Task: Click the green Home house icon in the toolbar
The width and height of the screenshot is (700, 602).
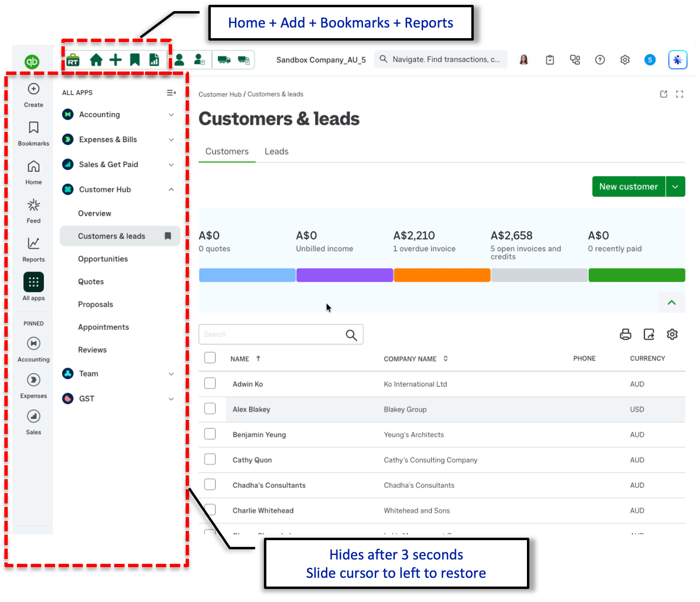Action: tap(96, 60)
